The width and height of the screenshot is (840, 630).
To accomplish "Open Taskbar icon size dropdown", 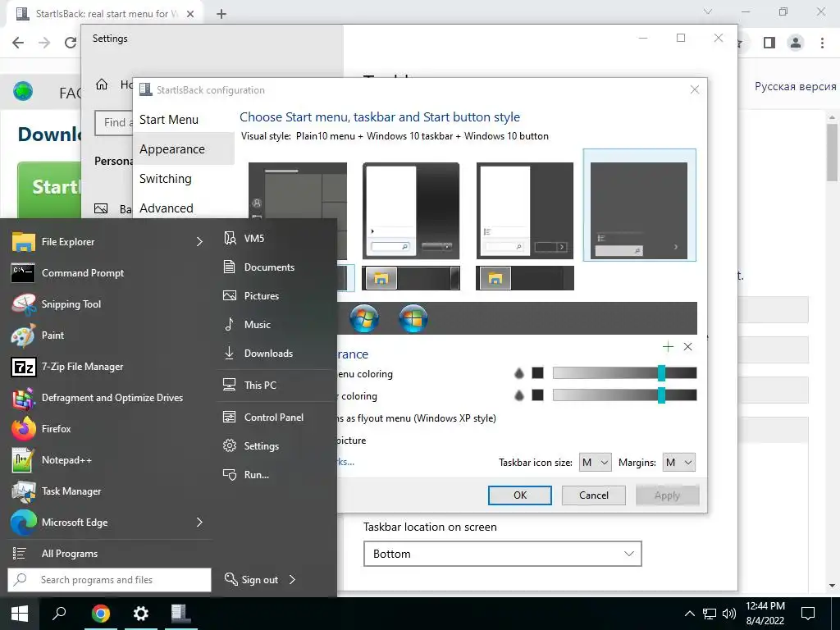I will pos(596,463).
